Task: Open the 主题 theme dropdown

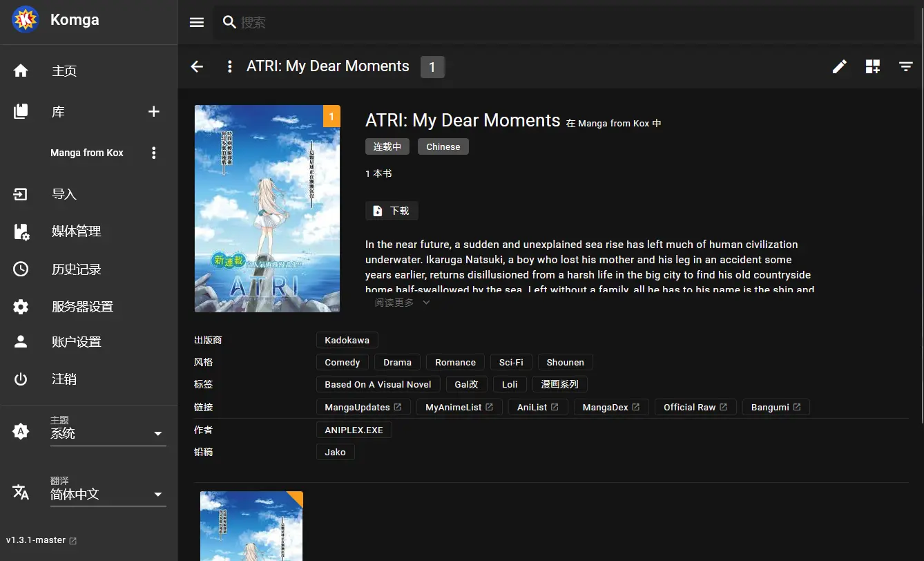Action: tap(108, 433)
